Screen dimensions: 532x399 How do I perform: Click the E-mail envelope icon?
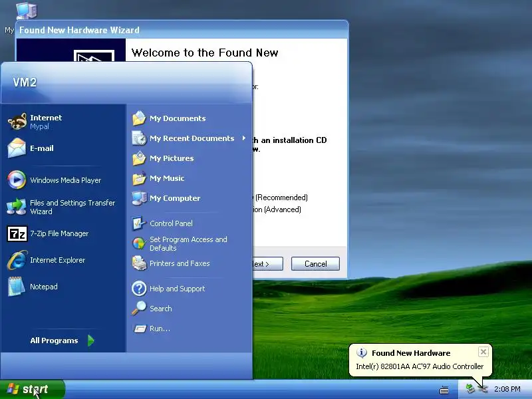[x=17, y=148]
